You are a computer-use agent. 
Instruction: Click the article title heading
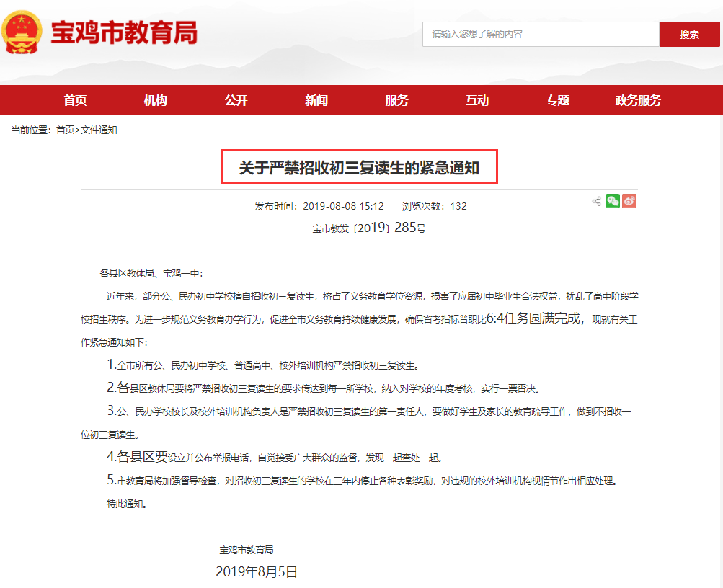tap(359, 167)
